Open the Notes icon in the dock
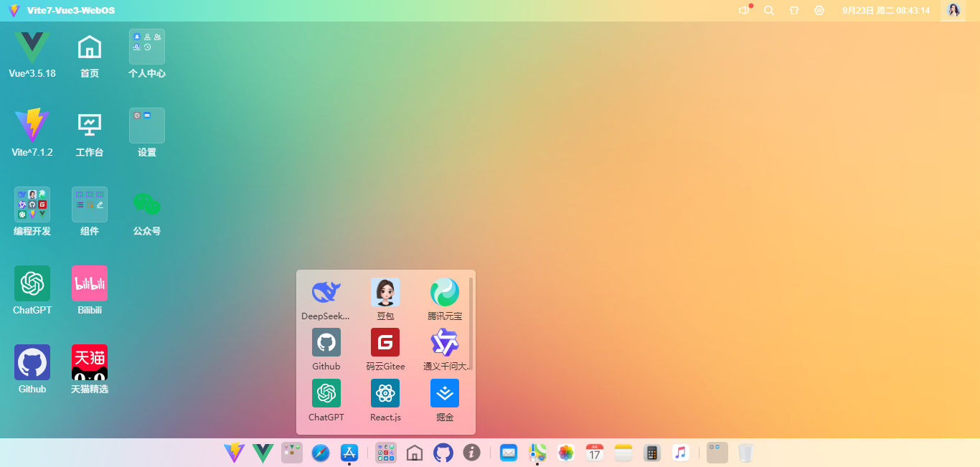This screenshot has width=980, height=467. pyautogui.click(x=623, y=453)
